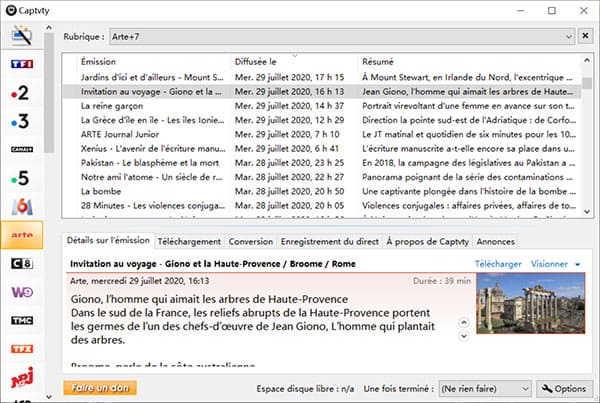Select '28 Minutes - Les violences conjugales' row
The image size is (600, 403).
(321, 206)
